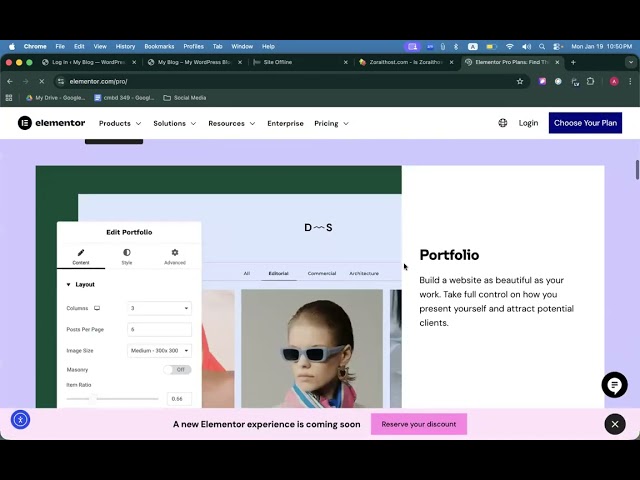
Task: Select the All portfolio filter
Action: point(247,273)
